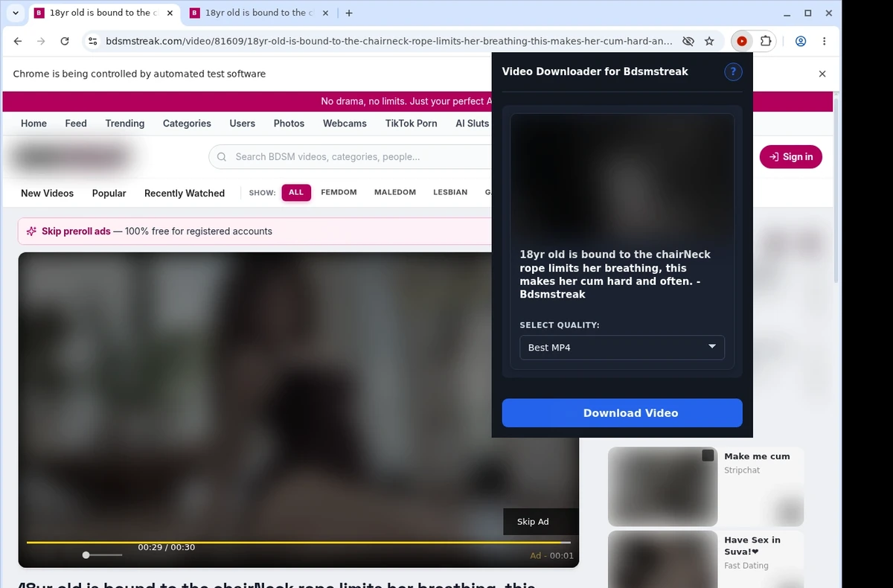893x588 pixels.
Task: Click the address bar URL field
Action: coord(388,42)
